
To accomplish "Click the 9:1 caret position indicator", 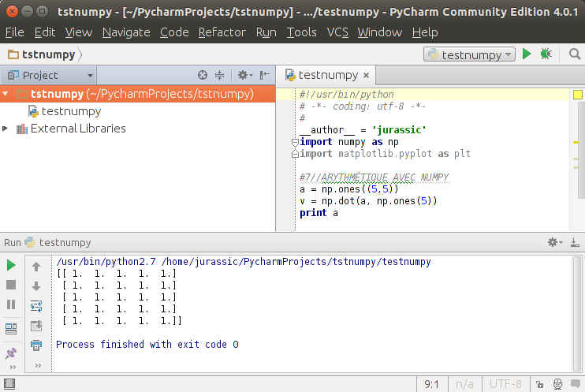I will point(431,384).
